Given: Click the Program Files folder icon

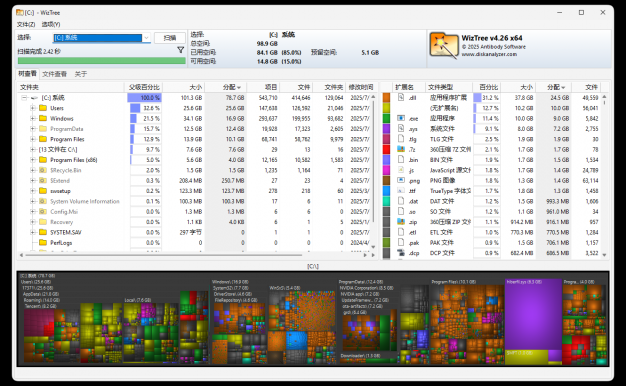Looking at the screenshot, I should [x=43, y=139].
